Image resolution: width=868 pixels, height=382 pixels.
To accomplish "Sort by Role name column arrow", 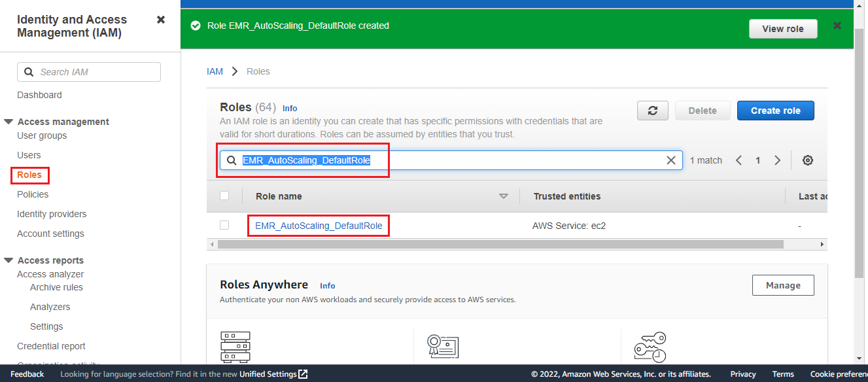I will 503,196.
